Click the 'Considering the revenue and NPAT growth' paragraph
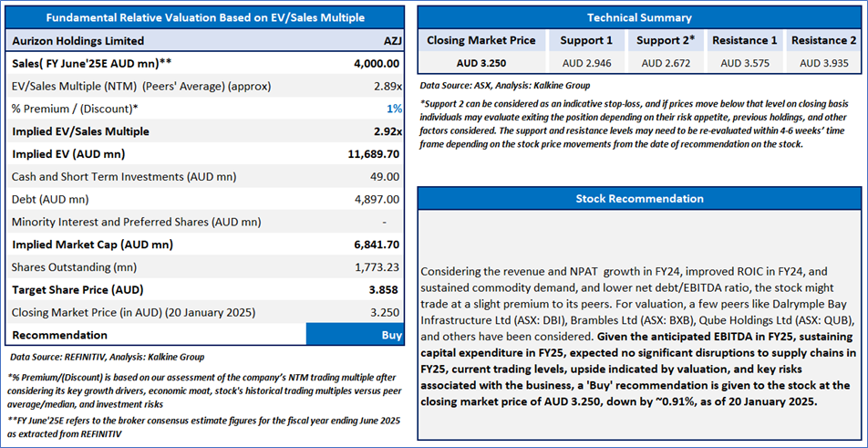Image resolution: width=868 pixels, height=448 pixels. click(639, 338)
